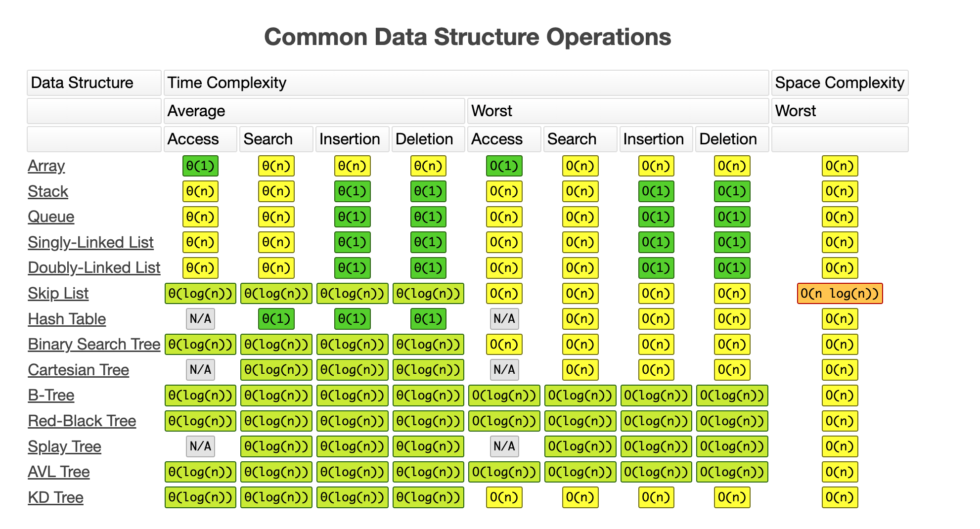This screenshot has height=529, width=980.
Task: Open the AVL Tree link
Action: (x=58, y=472)
